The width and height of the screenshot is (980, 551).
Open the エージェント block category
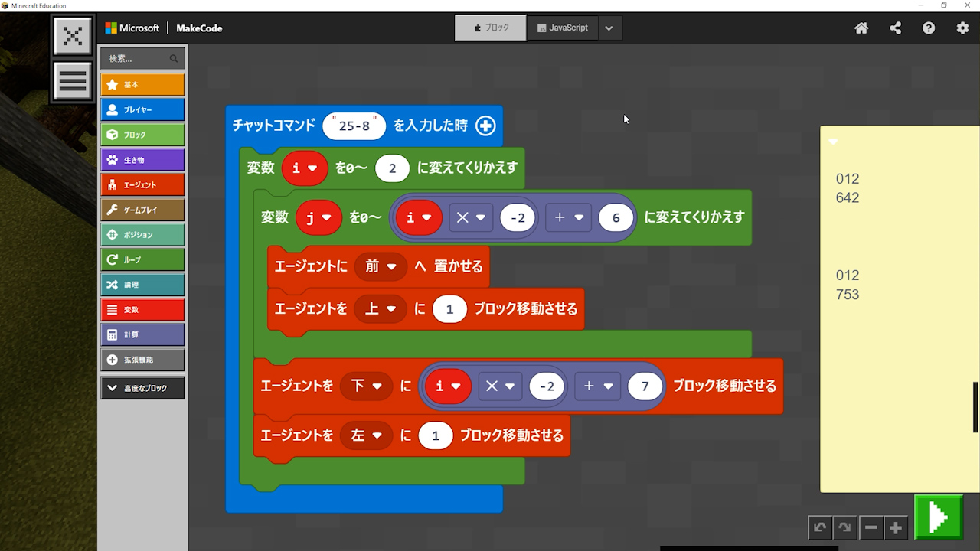(x=142, y=184)
